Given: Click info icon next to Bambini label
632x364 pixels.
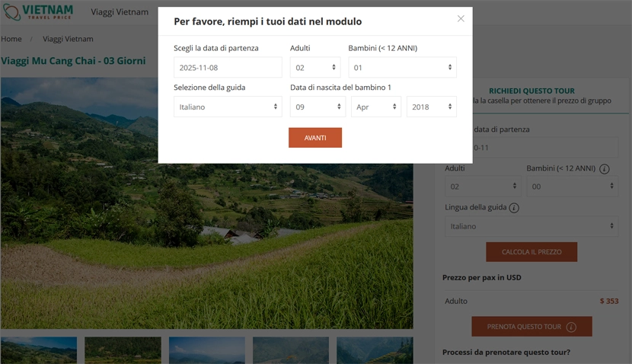Looking at the screenshot, I should pyautogui.click(x=604, y=169).
